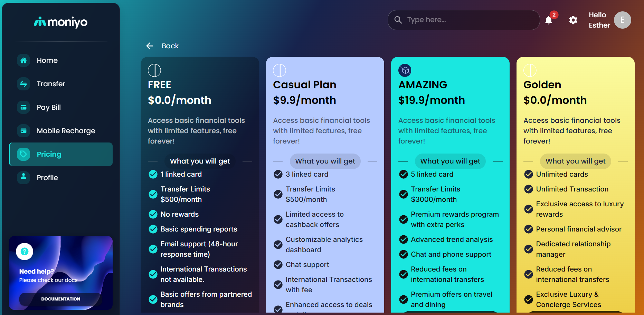Click the checkmark beside 'Personal financial advisor'
The height and width of the screenshot is (315, 644).
(529, 229)
